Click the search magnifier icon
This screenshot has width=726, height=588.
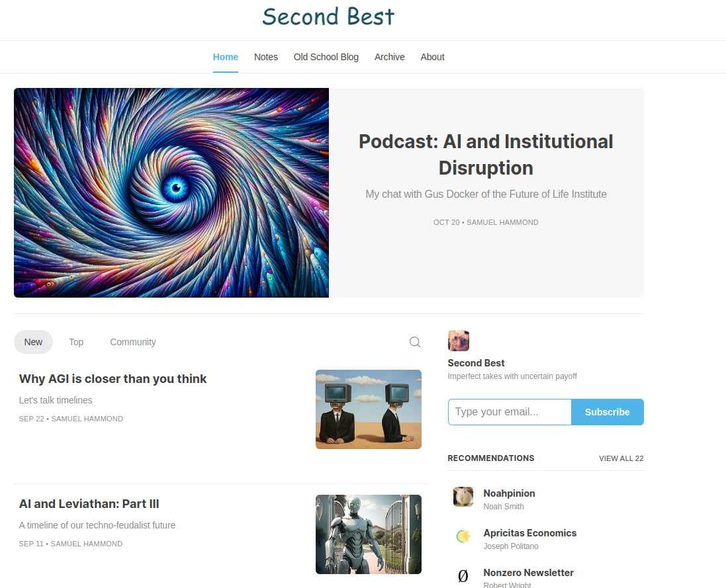(x=415, y=342)
